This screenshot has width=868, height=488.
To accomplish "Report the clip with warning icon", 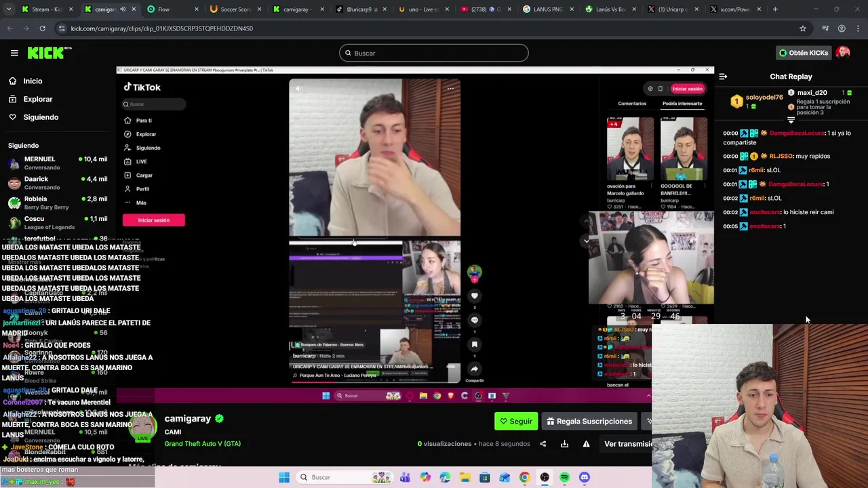I will pos(586,444).
